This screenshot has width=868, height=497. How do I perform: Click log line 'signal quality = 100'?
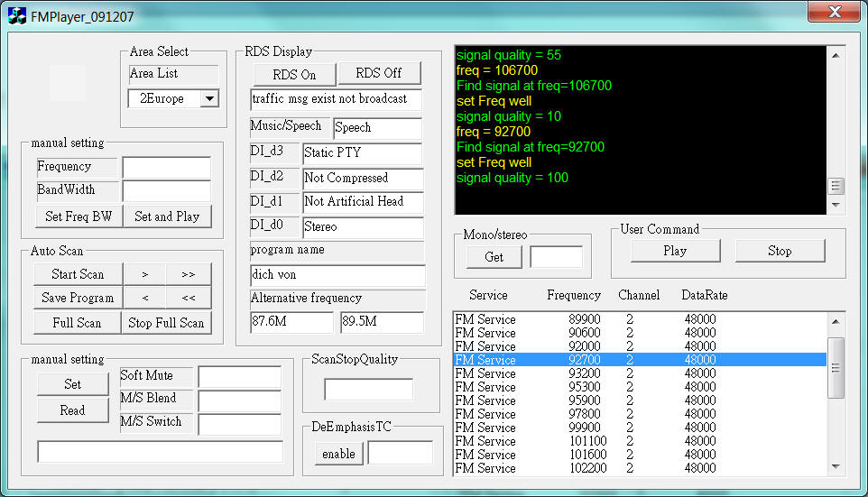point(512,178)
